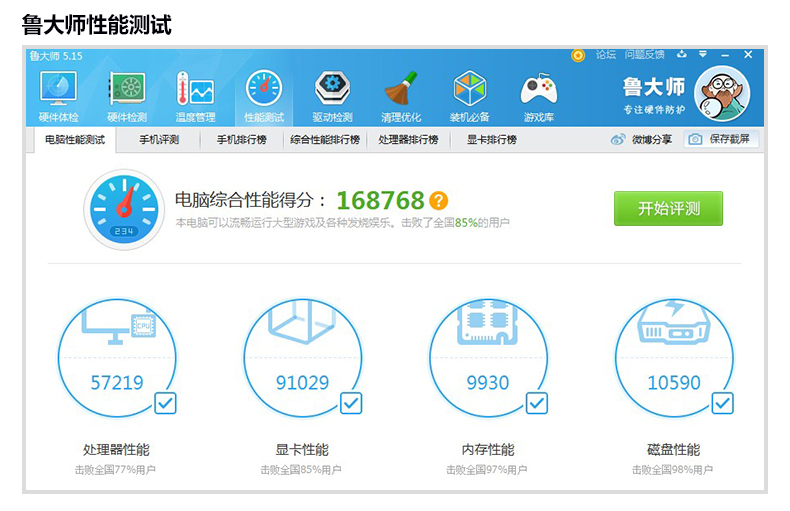This screenshot has height=511, width=790.
Task: Open 问题反馈 feedback link
Action: (644, 54)
